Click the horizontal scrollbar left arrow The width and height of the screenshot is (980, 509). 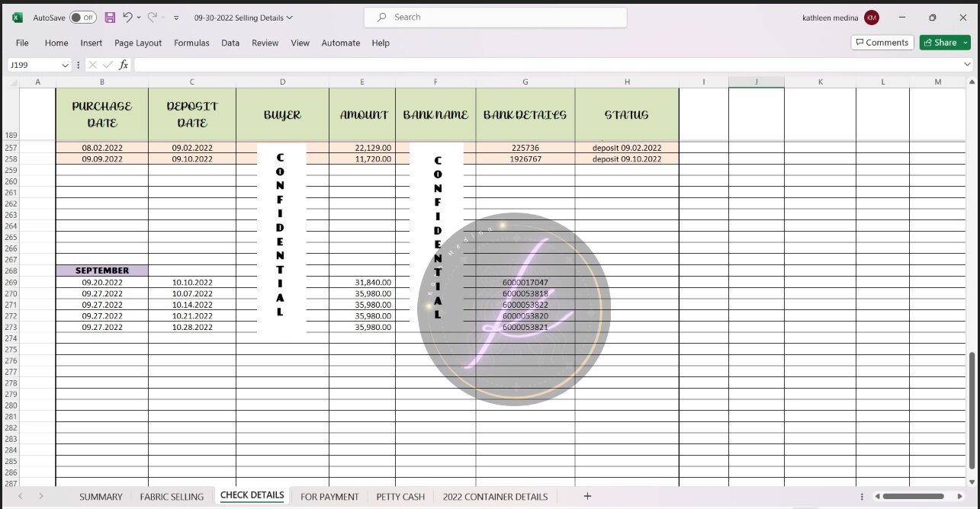879,496
